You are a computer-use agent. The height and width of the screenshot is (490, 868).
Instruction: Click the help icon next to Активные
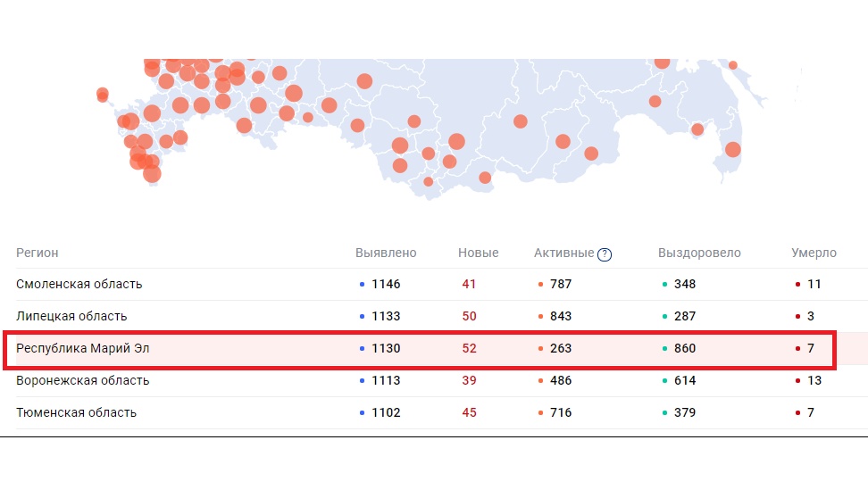[x=605, y=253]
